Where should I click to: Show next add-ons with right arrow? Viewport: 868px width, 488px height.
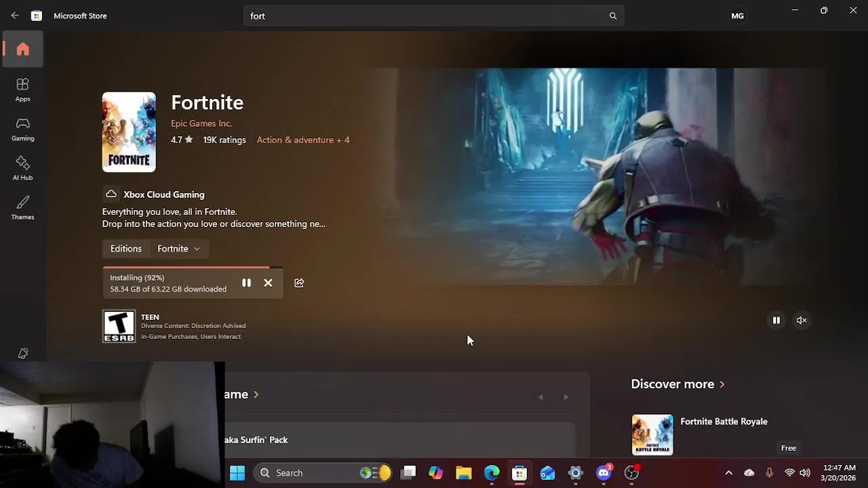(x=566, y=397)
